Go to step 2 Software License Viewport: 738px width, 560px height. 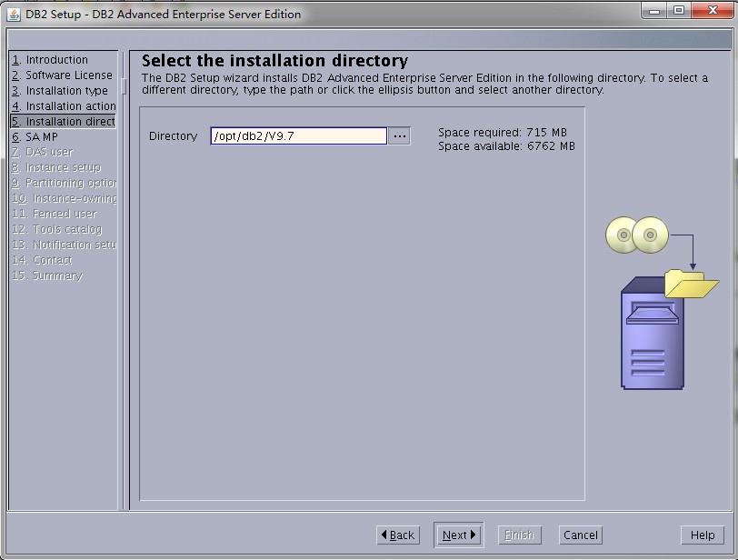point(62,75)
